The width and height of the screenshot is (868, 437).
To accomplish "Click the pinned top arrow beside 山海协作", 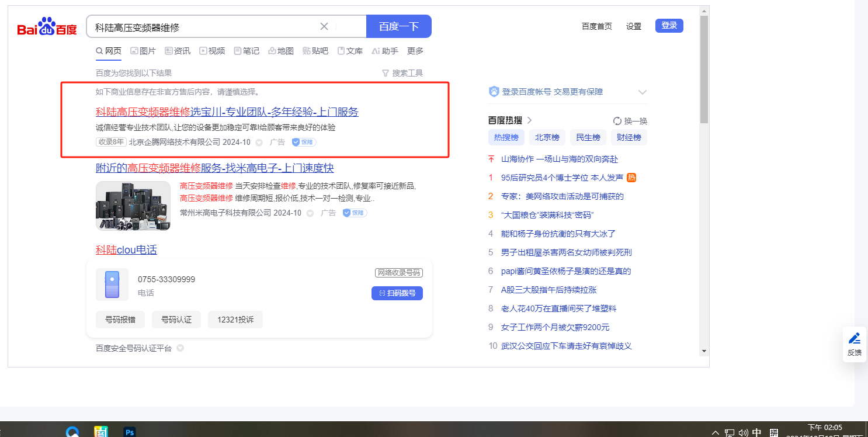I will pyautogui.click(x=491, y=159).
